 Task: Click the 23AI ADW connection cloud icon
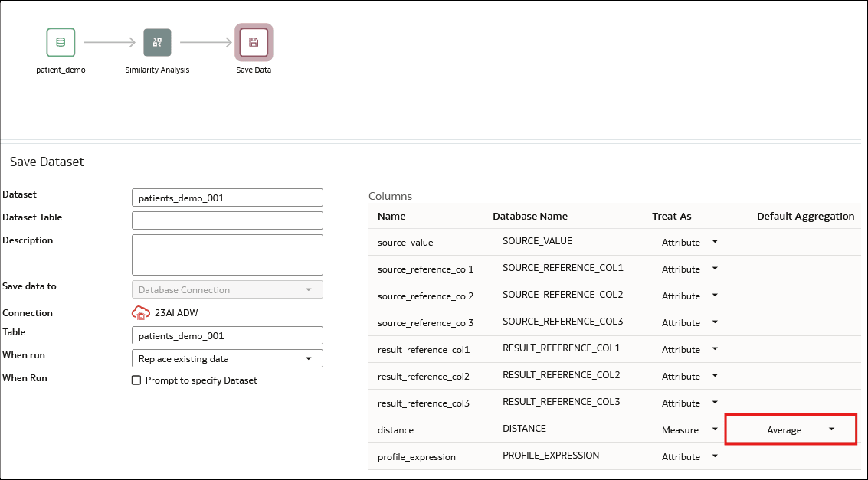click(x=141, y=313)
